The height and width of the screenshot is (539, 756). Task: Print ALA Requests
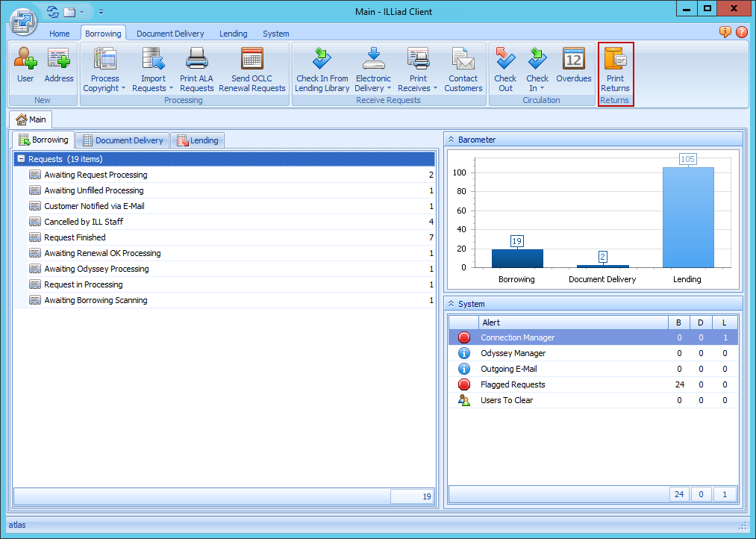[196, 67]
